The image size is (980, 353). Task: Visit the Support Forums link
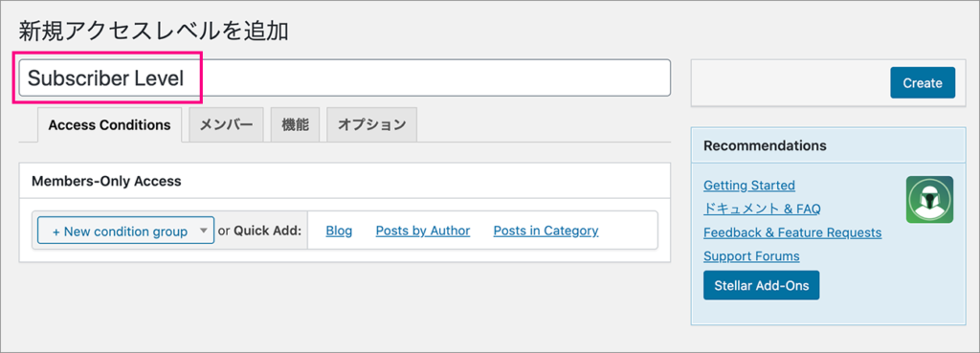[x=751, y=256]
